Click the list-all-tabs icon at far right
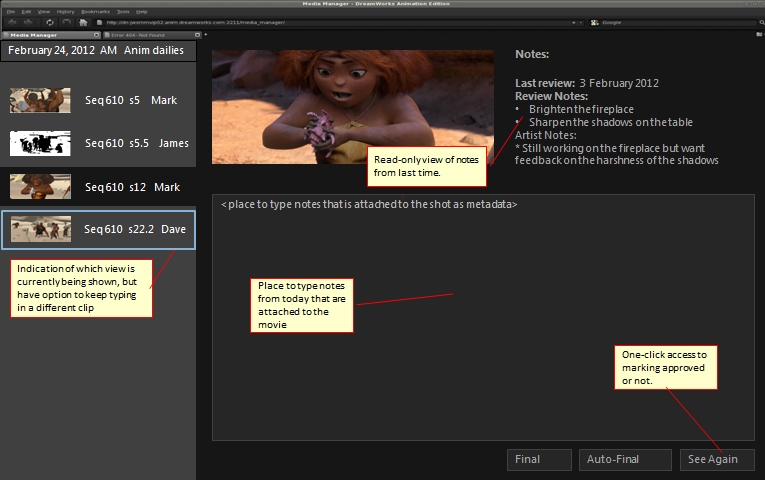Viewport: 765px width, 480px height. tap(759, 35)
